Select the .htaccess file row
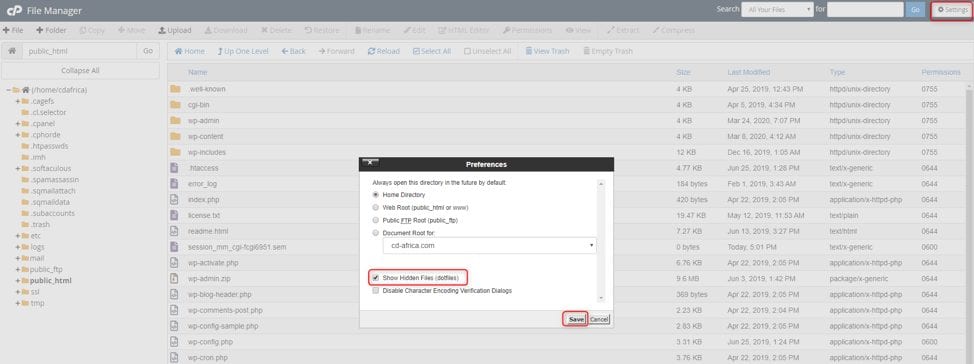The height and width of the screenshot is (364, 974). click(567, 168)
